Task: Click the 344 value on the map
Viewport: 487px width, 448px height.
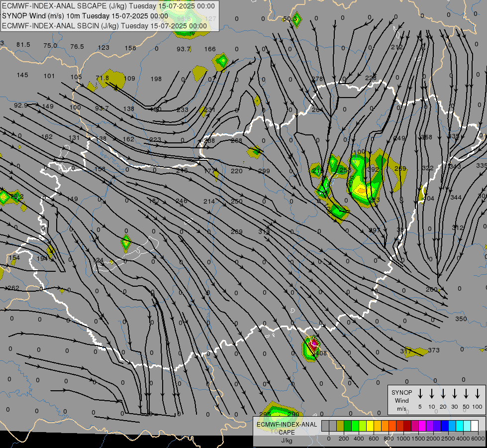Action: coord(456,198)
